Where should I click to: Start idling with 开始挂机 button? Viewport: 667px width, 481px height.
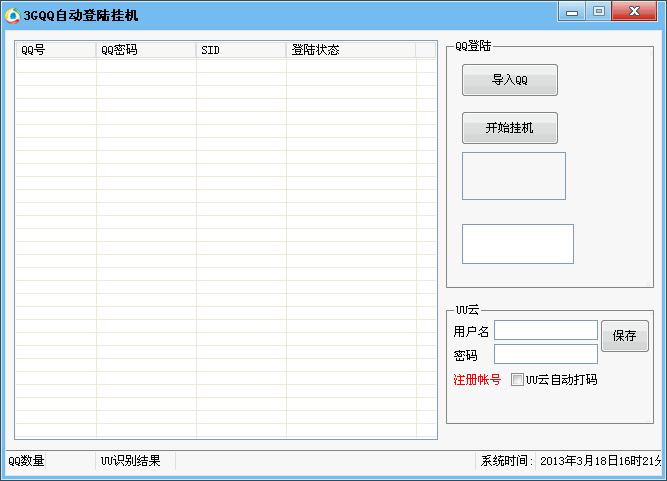click(510, 128)
